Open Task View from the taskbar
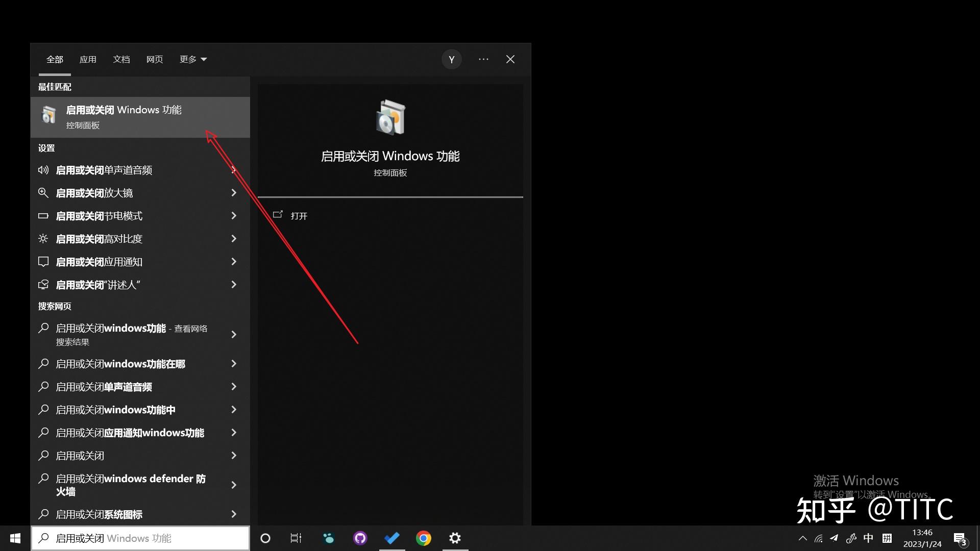The height and width of the screenshot is (551, 980). 296,538
